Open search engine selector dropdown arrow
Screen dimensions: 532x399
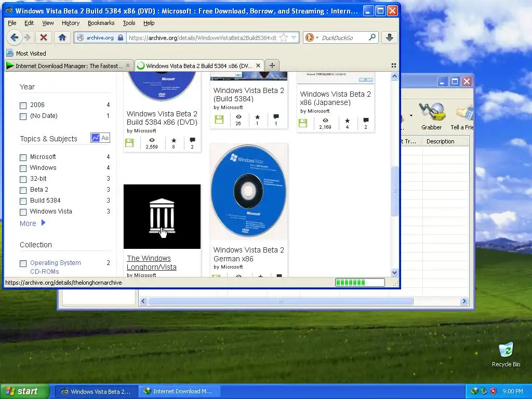[317, 37]
